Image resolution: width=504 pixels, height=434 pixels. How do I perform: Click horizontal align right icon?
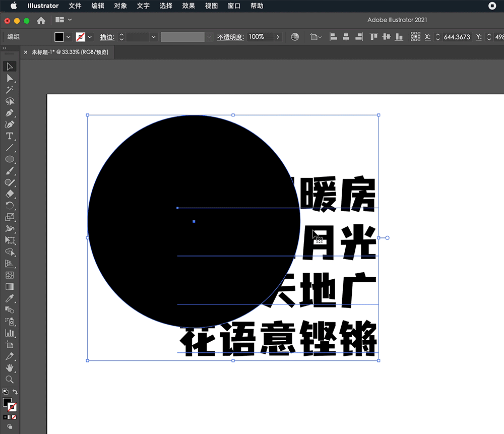click(x=359, y=37)
